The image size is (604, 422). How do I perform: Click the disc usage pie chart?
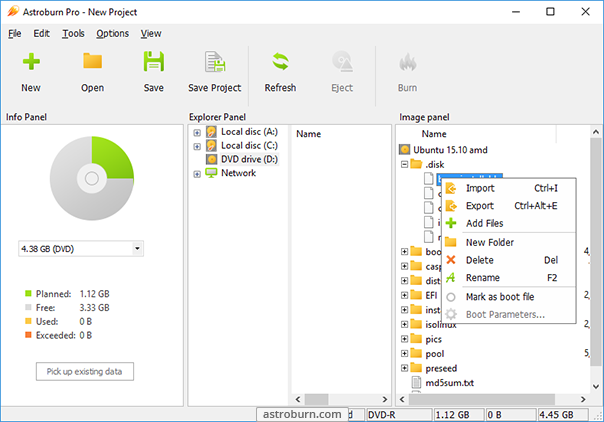[x=92, y=178]
